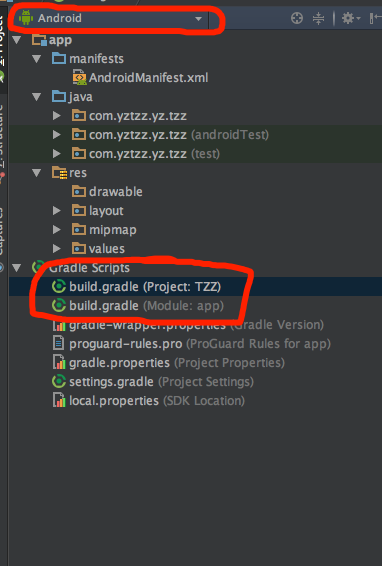Open the Android project view dropdown
This screenshot has width=382, height=566.
pos(112,18)
